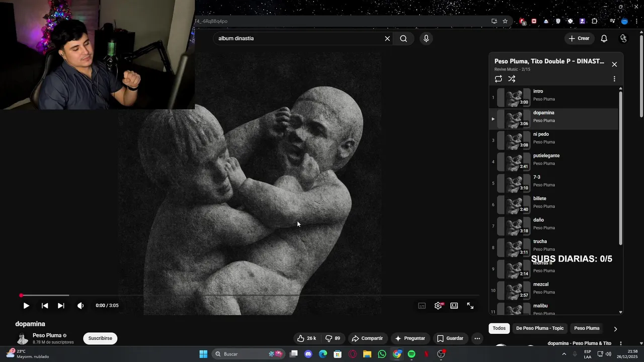This screenshot has width=644, height=362.
Task: Open Windows Start menu
Action: point(203,354)
